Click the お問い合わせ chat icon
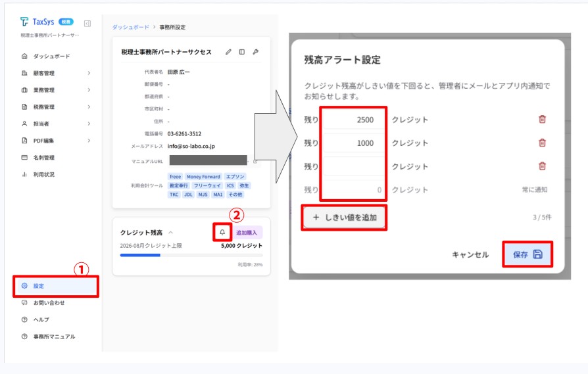 coord(24,303)
